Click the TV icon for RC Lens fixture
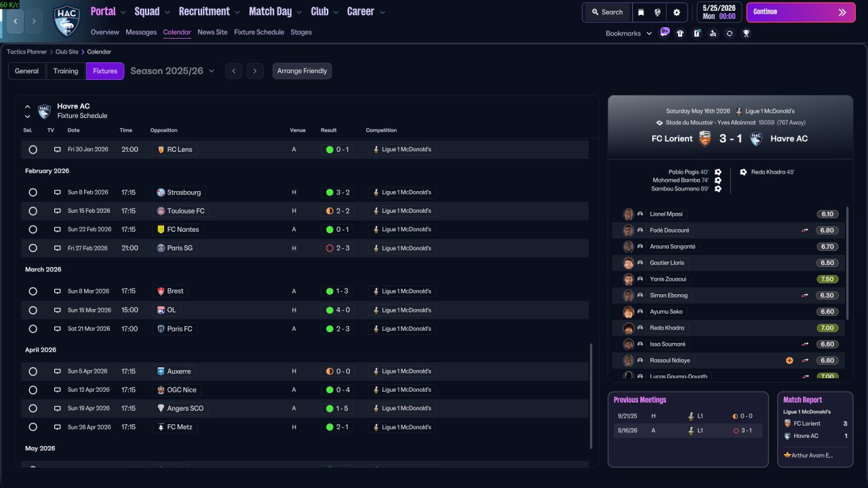This screenshot has height=488, width=868. coord(57,150)
